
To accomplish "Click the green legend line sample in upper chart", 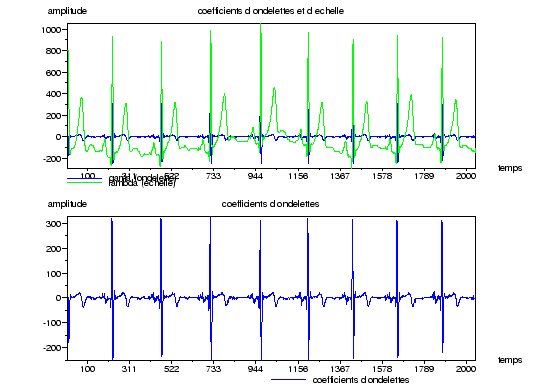I will click(84, 182).
